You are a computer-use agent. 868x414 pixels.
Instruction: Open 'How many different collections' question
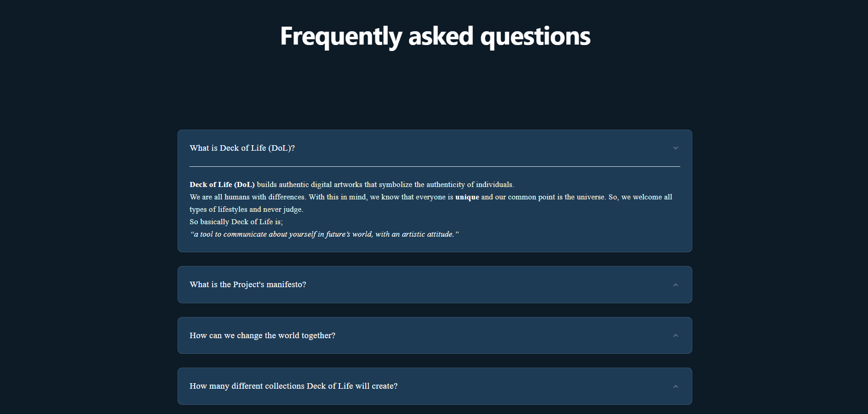(x=293, y=386)
